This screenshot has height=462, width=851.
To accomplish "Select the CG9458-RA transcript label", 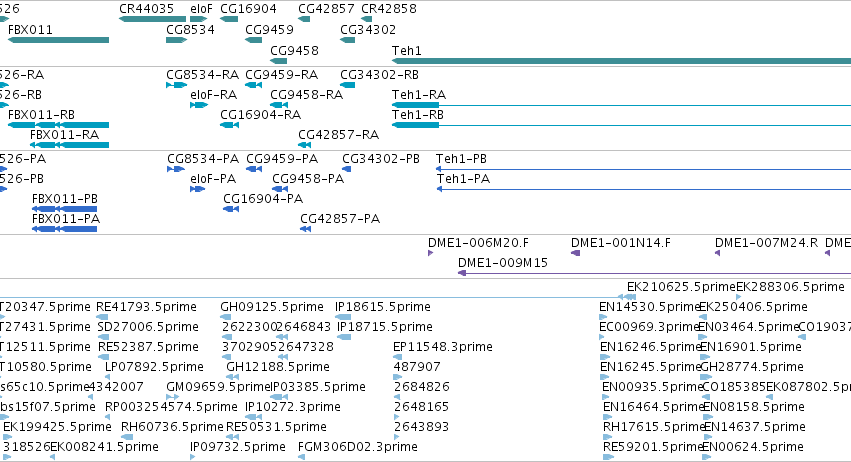I will point(307,94).
